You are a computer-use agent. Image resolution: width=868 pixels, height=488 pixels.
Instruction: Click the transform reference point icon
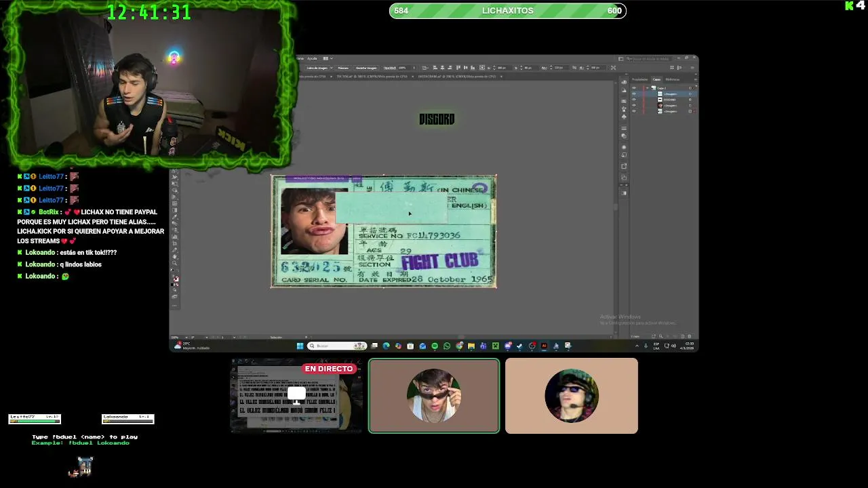481,68
